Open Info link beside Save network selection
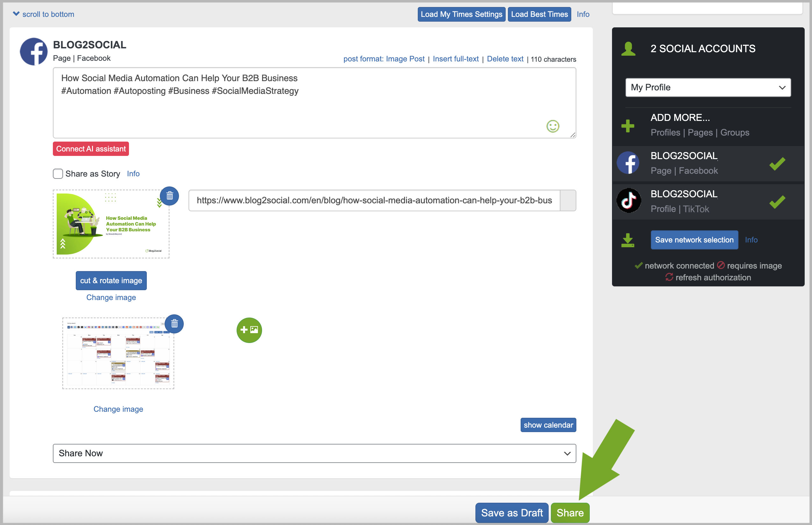The image size is (812, 525). tap(751, 240)
